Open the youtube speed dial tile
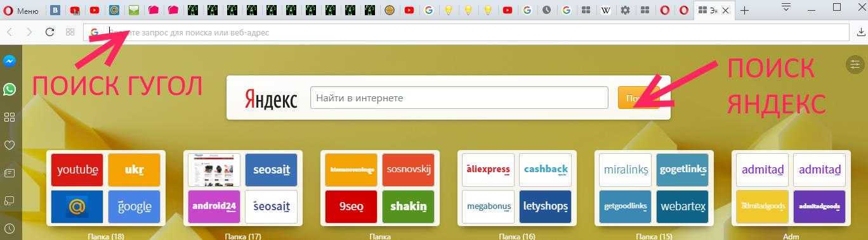868x240 pixels. 77,170
